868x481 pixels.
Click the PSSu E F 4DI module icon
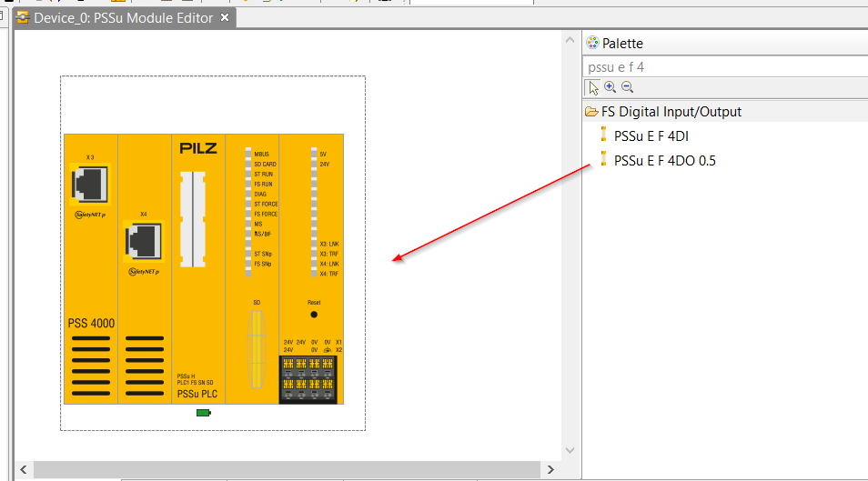[x=603, y=135]
